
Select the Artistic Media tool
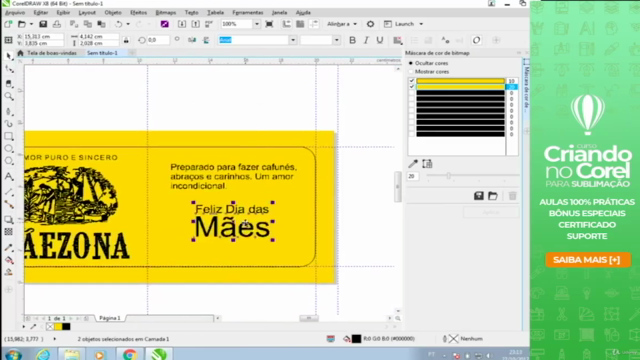9,124
